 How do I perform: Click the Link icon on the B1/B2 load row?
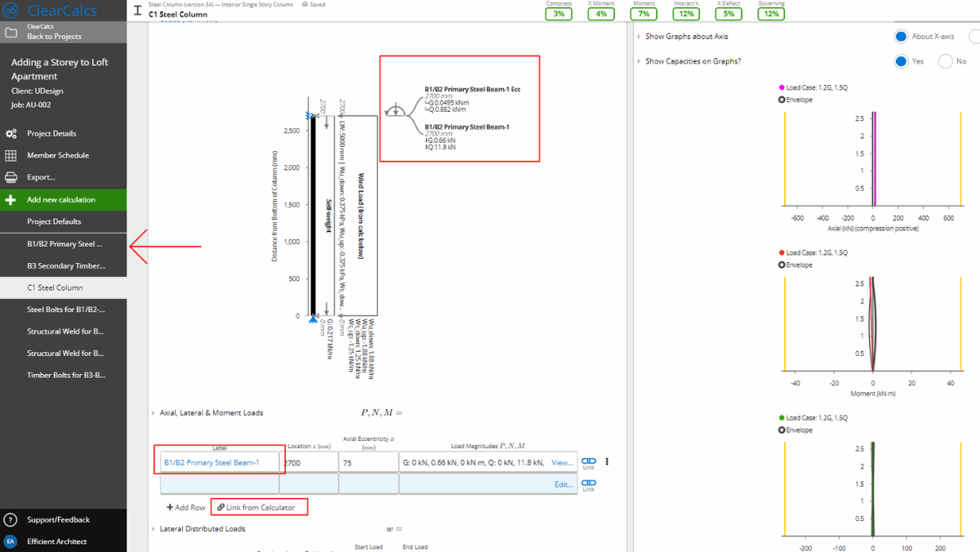tap(589, 463)
